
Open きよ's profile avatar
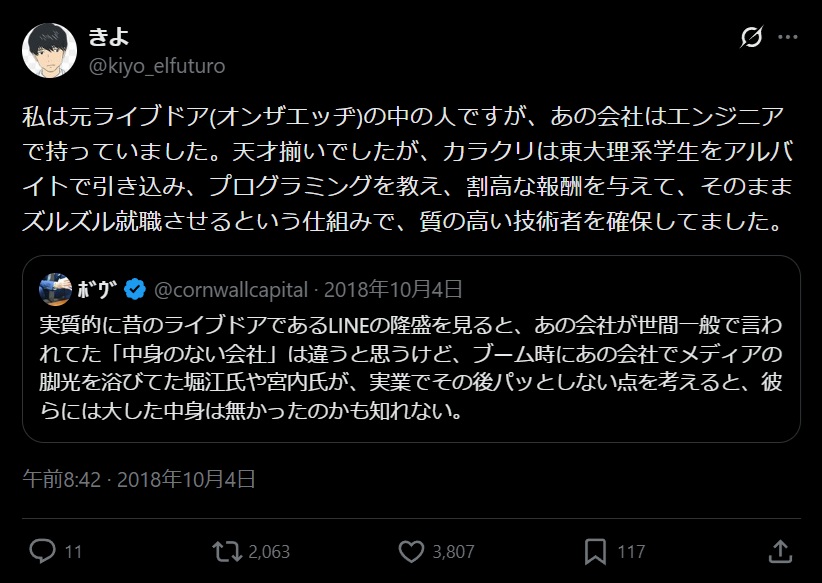[x=50, y=50]
